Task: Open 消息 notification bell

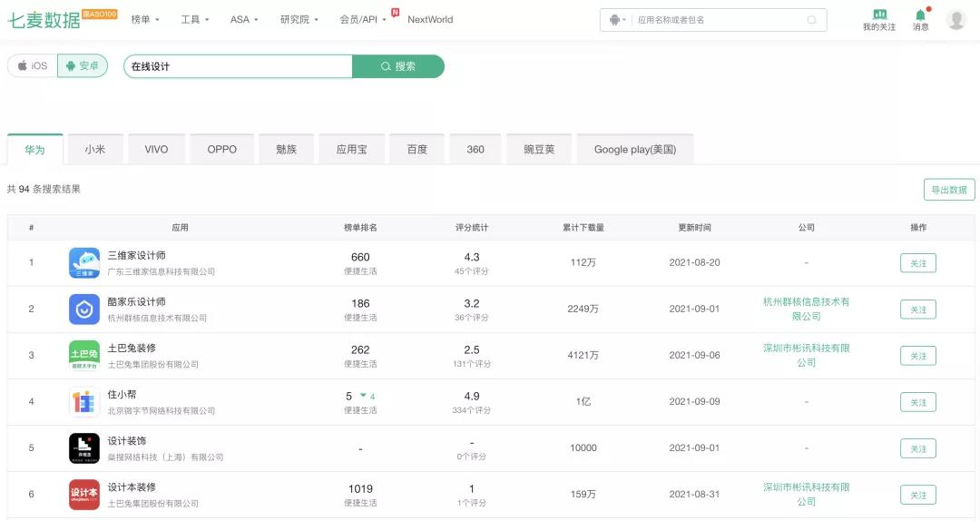Action: click(x=921, y=15)
